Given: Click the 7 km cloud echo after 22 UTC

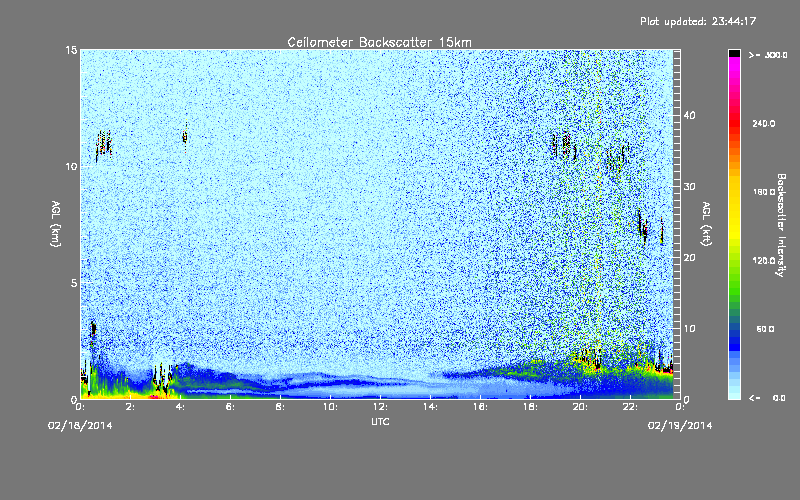Looking at the screenshot, I should point(644,228).
